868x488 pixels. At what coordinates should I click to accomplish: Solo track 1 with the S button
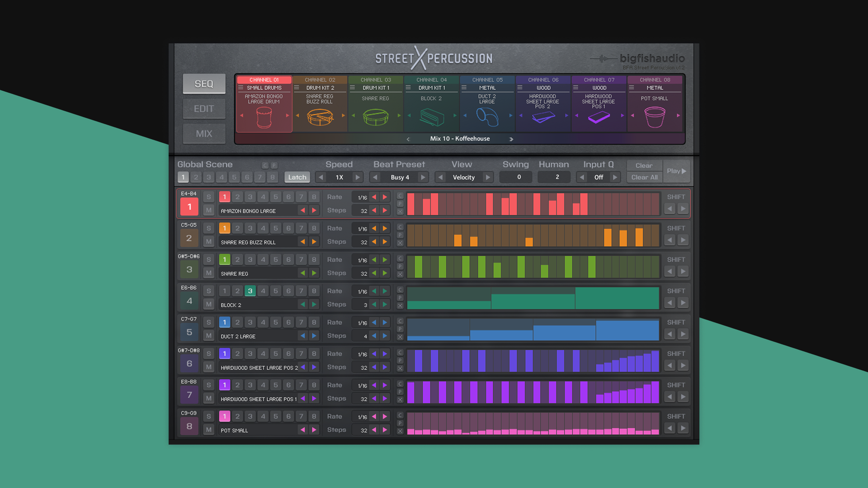pyautogui.click(x=208, y=197)
